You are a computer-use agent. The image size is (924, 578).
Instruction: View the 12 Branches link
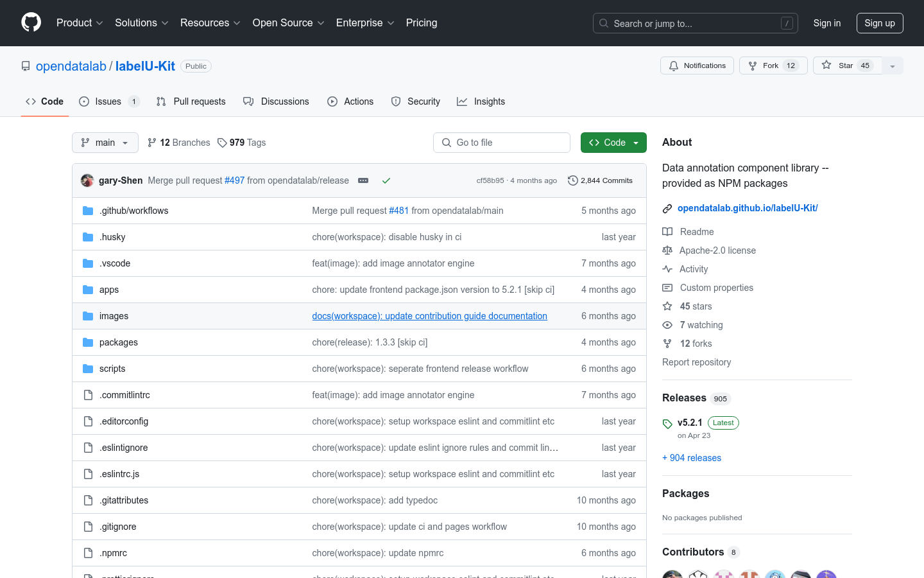pyautogui.click(x=179, y=143)
